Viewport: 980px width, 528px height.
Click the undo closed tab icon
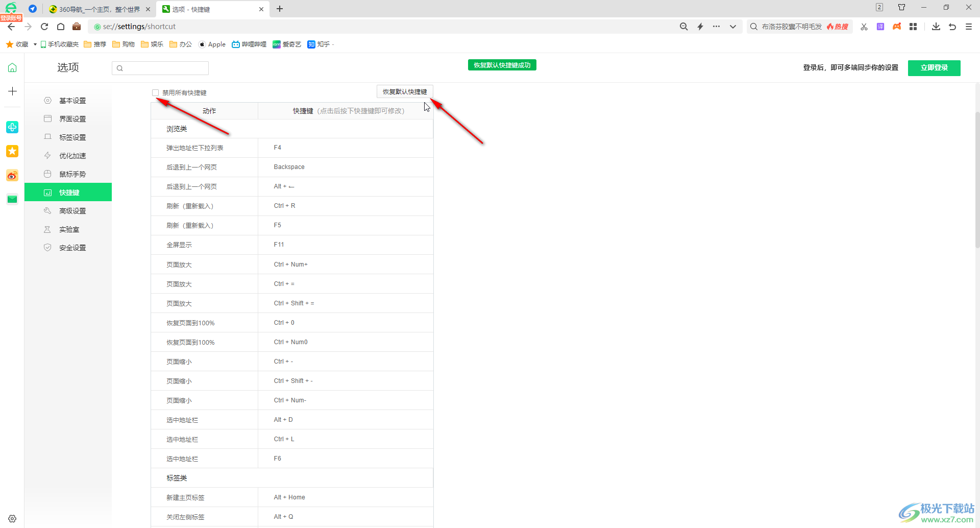tap(952, 27)
